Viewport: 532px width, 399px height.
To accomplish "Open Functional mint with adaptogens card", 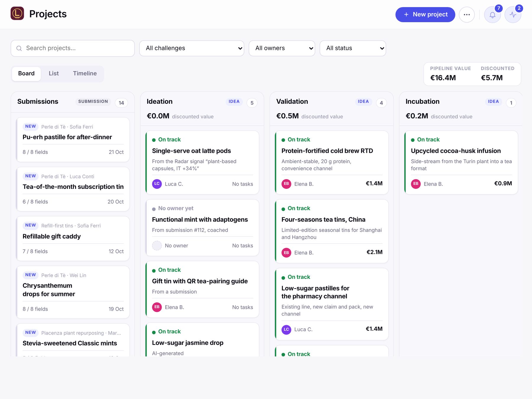I will point(202,228).
